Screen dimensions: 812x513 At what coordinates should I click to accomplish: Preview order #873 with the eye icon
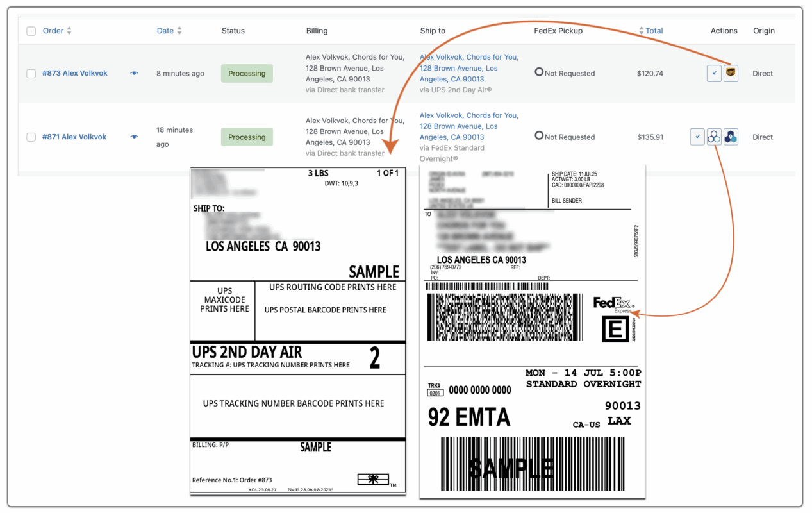click(x=134, y=73)
